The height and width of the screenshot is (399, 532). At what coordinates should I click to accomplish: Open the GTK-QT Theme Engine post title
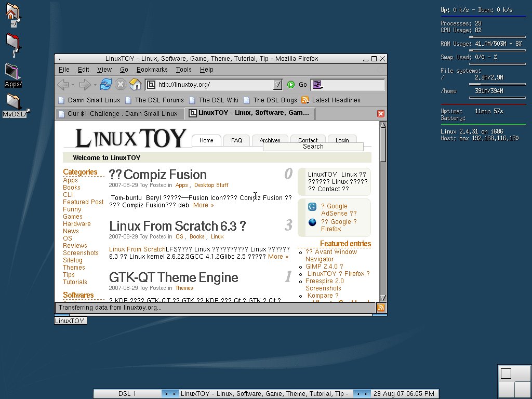[174, 277]
